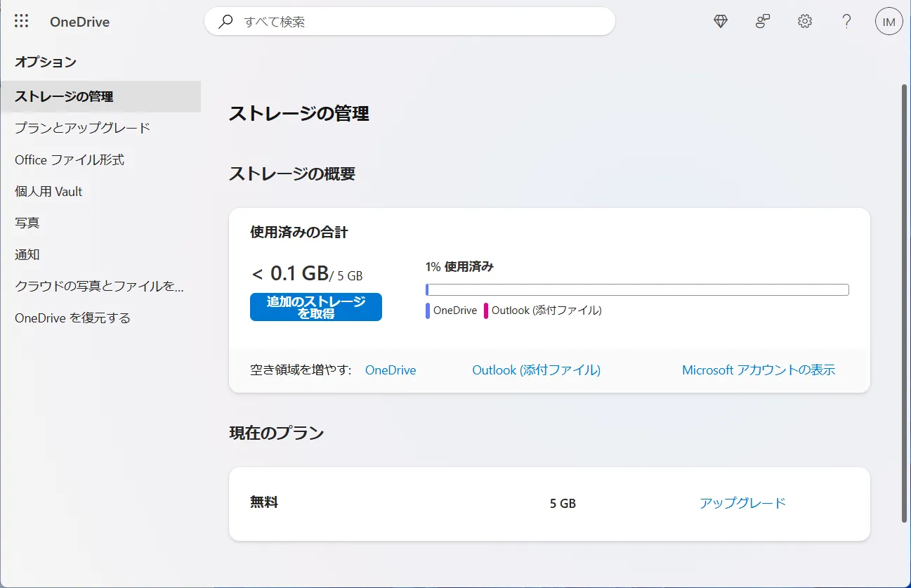
Task: Click the OneDrive legend label under the bar
Action: [455, 311]
